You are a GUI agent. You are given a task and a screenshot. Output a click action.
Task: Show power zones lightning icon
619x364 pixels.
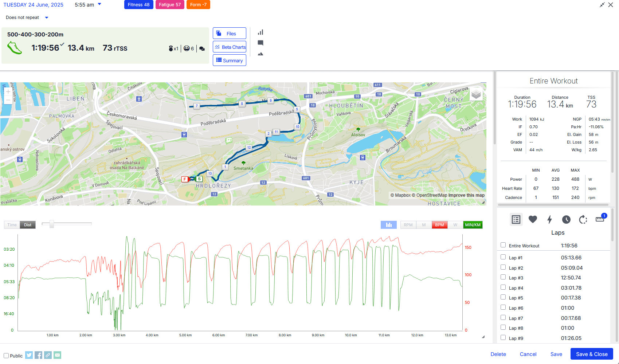coord(549,219)
